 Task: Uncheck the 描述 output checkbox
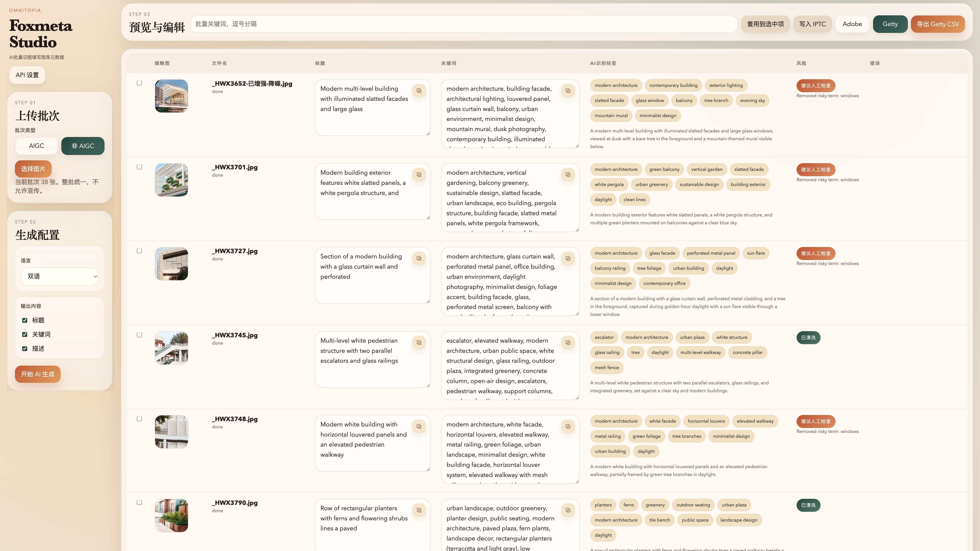25,348
